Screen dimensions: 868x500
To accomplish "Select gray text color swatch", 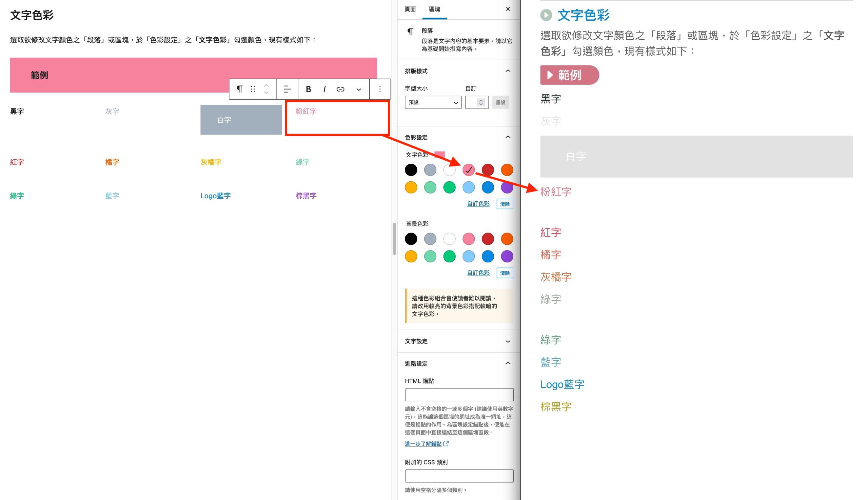I will 430,169.
